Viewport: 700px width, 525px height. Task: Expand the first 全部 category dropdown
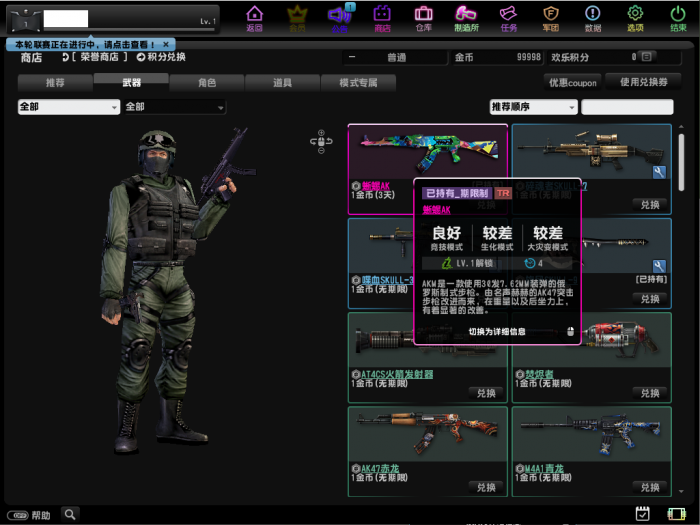[x=65, y=107]
